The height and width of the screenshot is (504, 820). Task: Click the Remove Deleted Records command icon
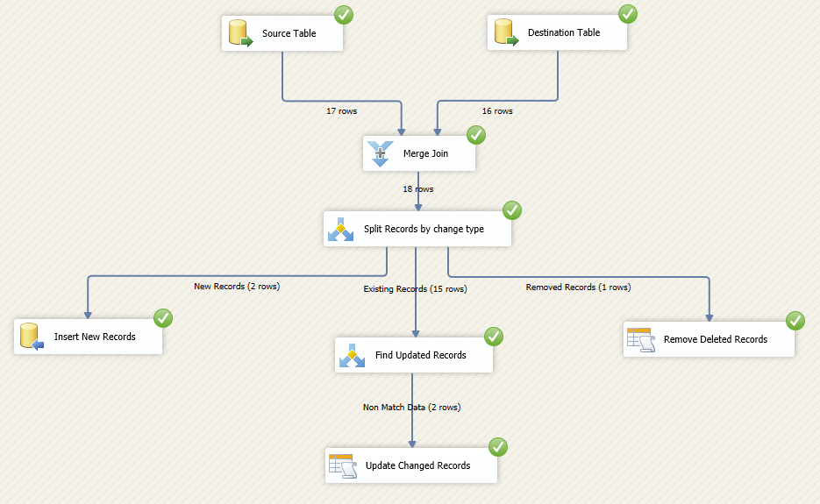tap(639, 339)
